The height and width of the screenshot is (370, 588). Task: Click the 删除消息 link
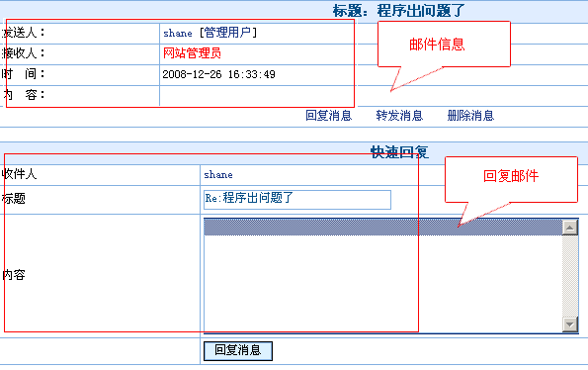point(470,115)
